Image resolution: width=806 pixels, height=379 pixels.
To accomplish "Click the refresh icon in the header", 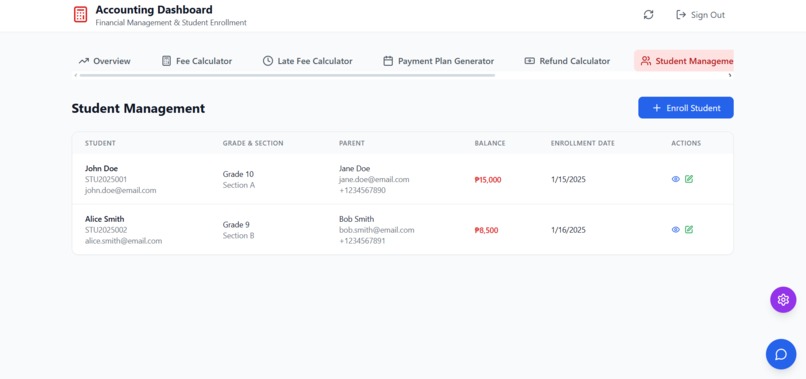I will point(648,15).
